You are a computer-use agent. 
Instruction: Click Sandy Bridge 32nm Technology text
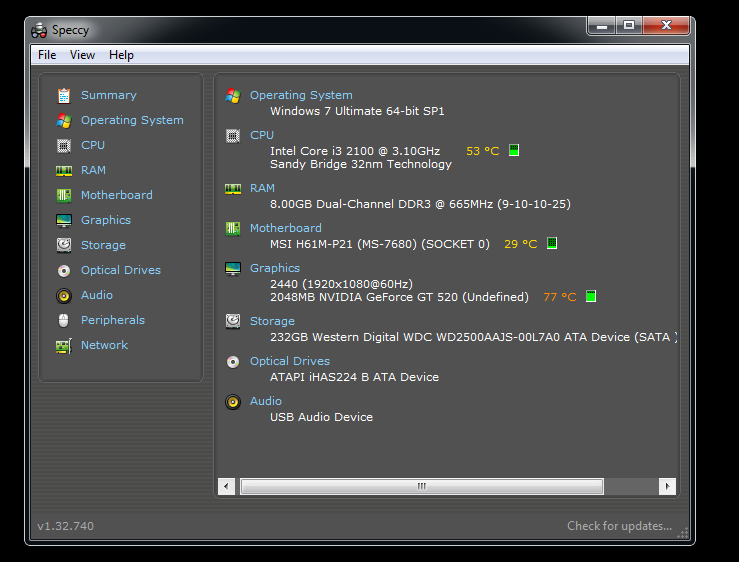361,165
